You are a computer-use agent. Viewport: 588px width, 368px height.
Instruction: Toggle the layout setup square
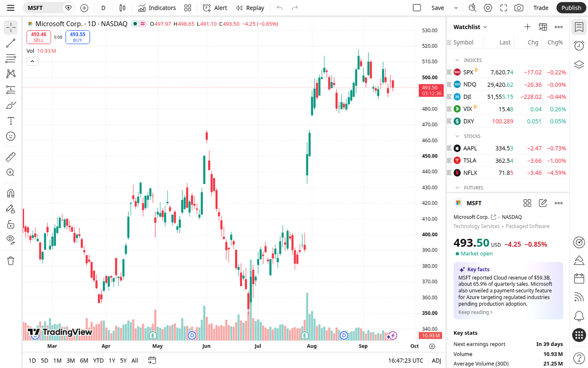tap(417, 8)
